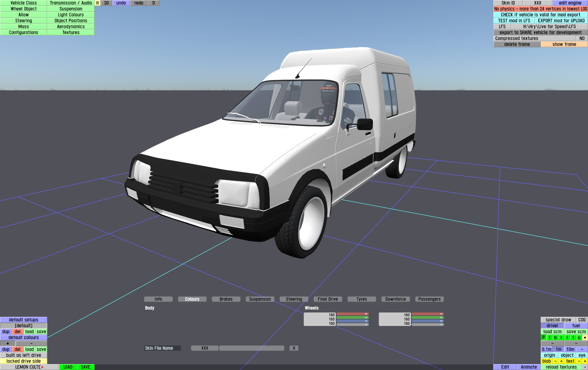This screenshot has width=588, height=370.
Task: Adjust the first wheel red colour slider
Action: pos(352,314)
